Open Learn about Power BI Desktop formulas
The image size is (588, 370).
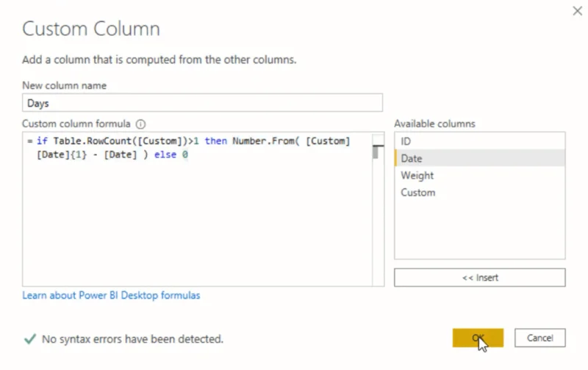click(x=111, y=295)
